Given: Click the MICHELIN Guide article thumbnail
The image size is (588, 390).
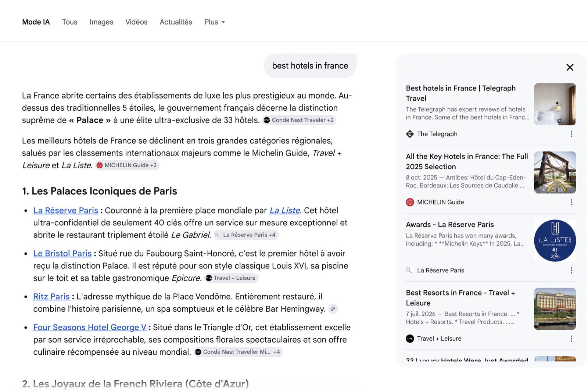Looking at the screenshot, I should tap(555, 172).
